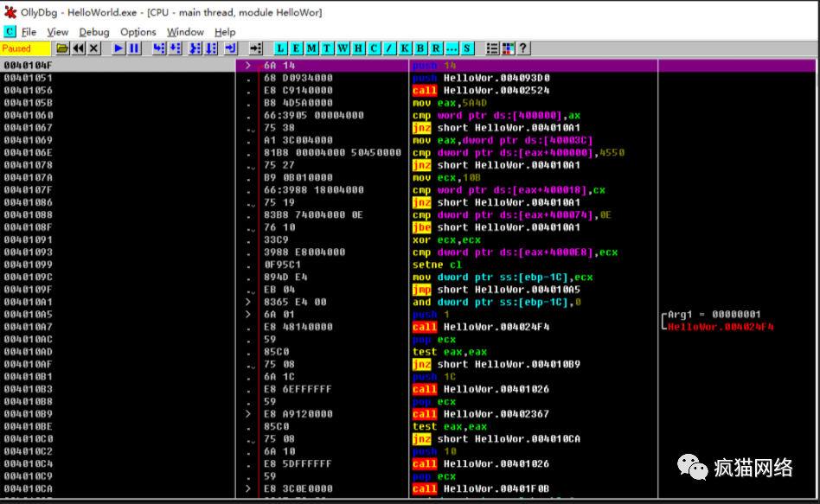Select address 00401051 in disassembly
820x504 pixels.
29,78
